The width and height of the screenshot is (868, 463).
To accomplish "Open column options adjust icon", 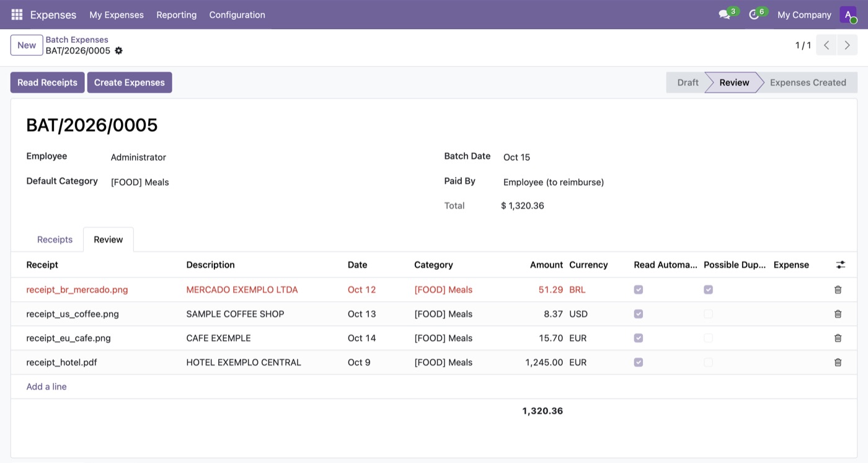I will click(x=840, y=265).
